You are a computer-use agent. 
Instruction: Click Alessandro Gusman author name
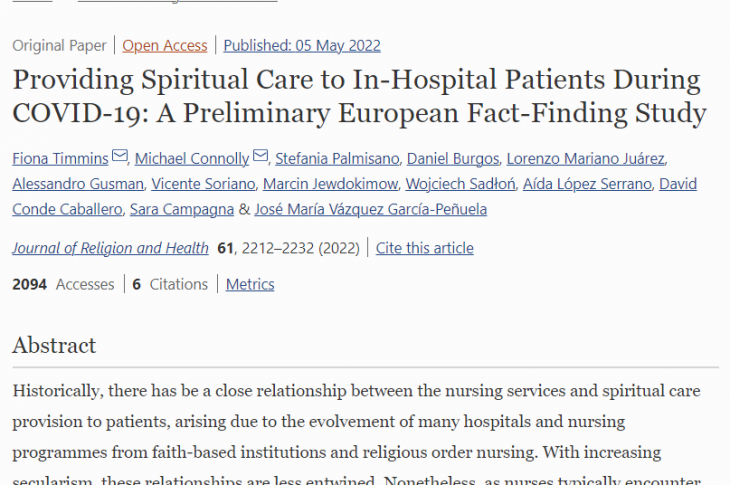77,184
